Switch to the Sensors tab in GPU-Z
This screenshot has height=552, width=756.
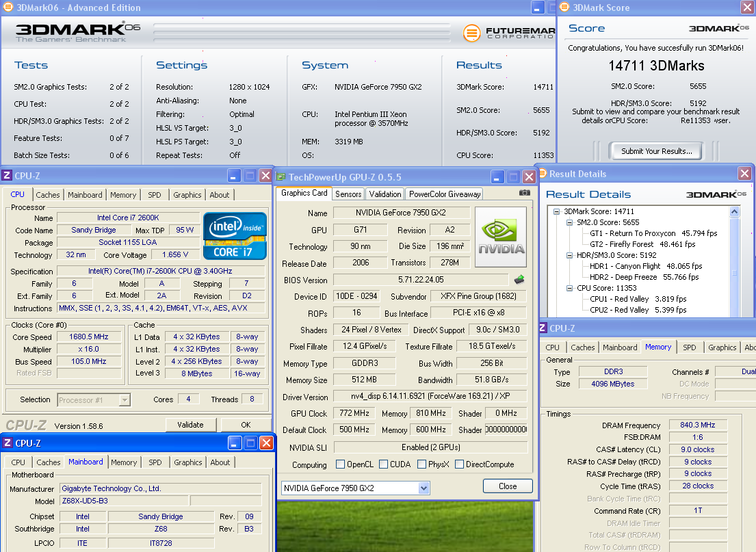click(x=348, y=194)
